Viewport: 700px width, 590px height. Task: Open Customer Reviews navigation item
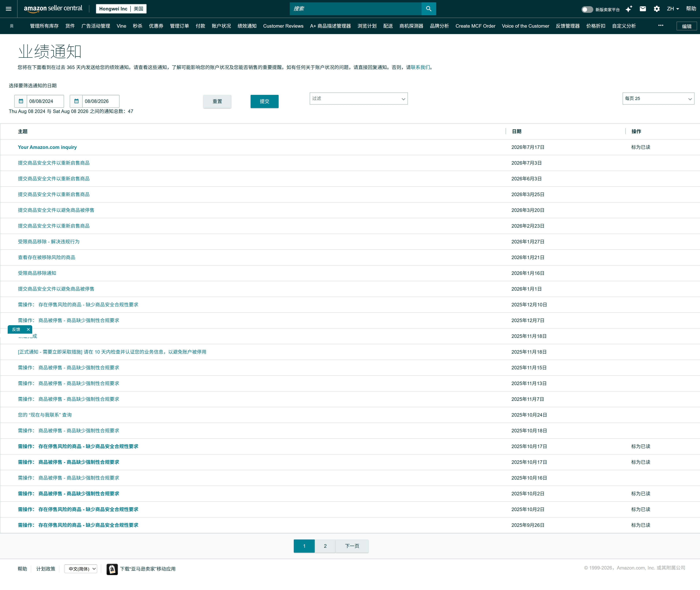[x=283, y=26]
